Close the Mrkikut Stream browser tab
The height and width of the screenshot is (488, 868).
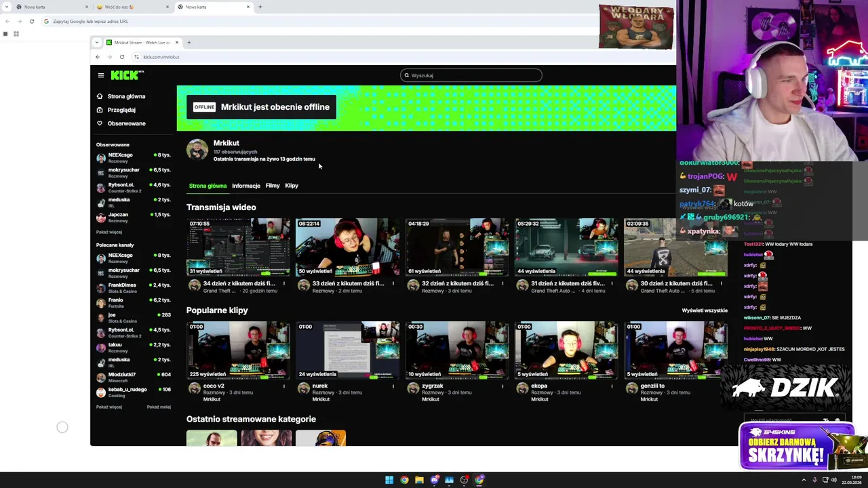coord(177,43)
